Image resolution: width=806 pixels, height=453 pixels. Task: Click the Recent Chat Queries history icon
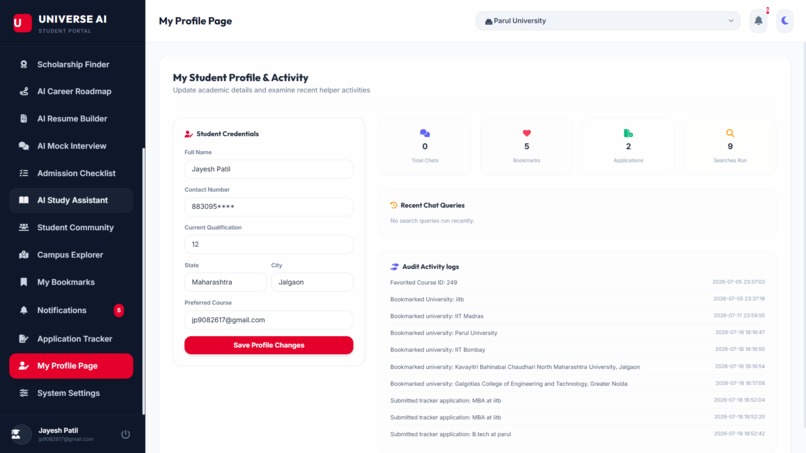pyautogui.click(x=394, y=205)
